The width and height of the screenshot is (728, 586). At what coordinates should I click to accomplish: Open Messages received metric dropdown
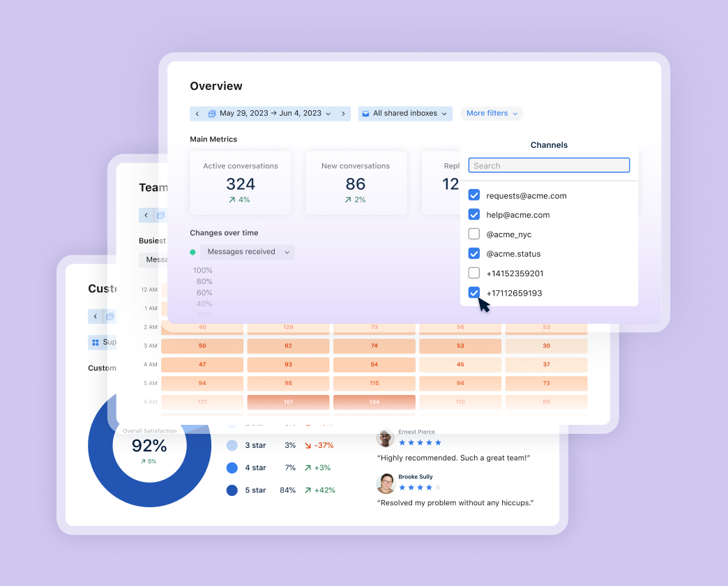coord(248,252)
